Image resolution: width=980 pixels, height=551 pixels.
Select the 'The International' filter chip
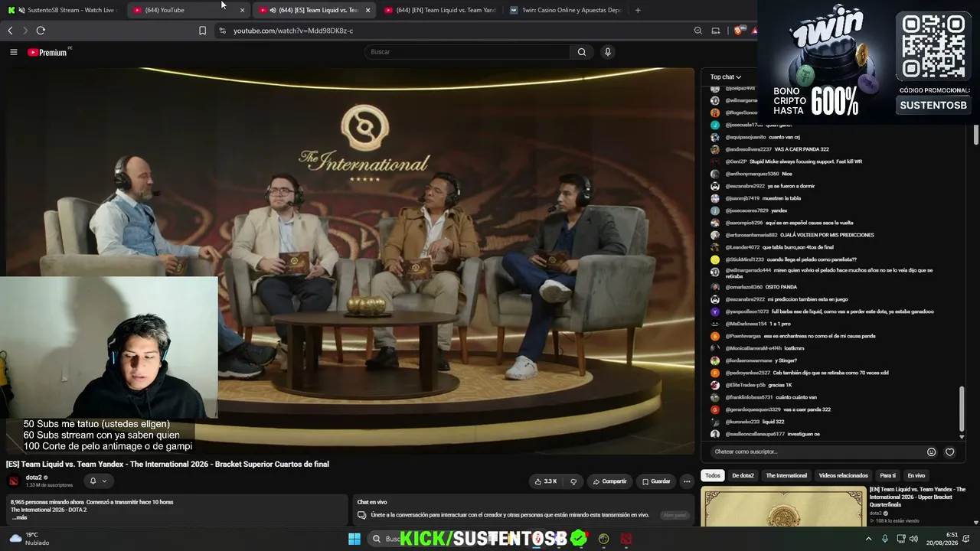[x=786, y=476]
